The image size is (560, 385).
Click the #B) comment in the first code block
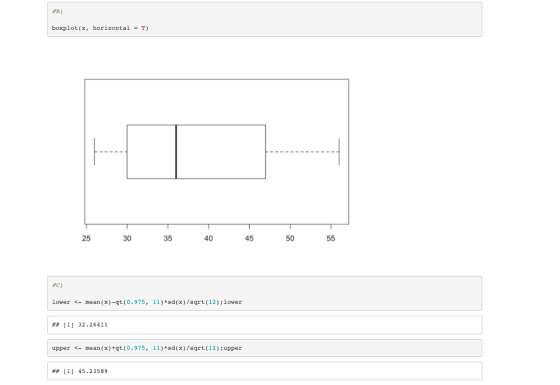pos(57,11)
